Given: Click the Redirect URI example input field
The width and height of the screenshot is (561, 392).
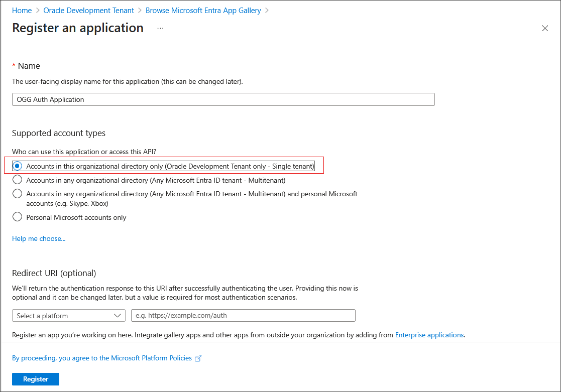Looking at the screenshot, I should (243, 315).
